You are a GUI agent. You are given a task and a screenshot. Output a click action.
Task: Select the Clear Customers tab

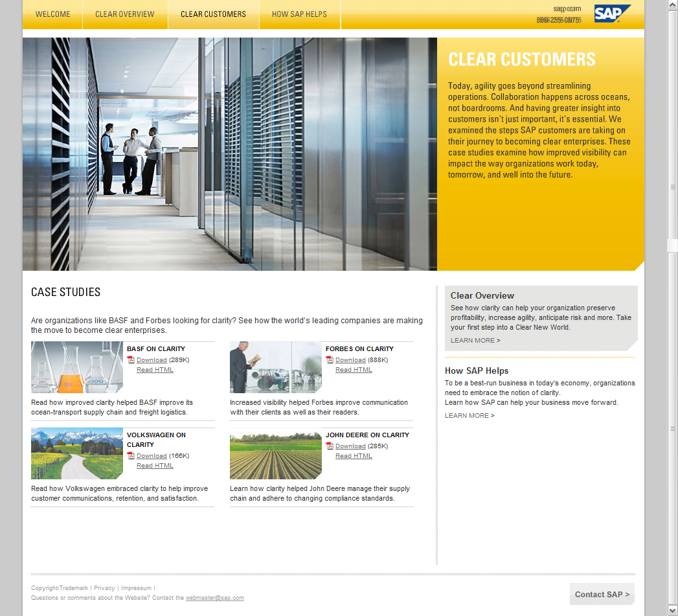(x=214, y=14)
